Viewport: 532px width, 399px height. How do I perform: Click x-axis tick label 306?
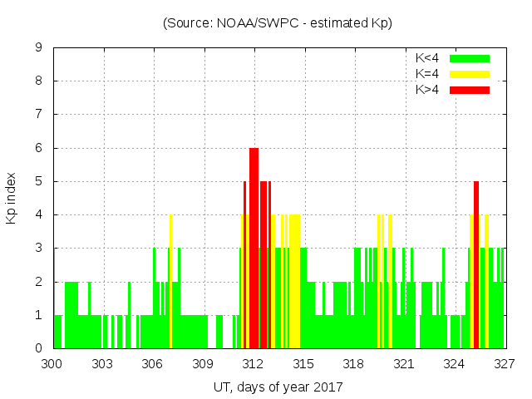click(152, 364)
